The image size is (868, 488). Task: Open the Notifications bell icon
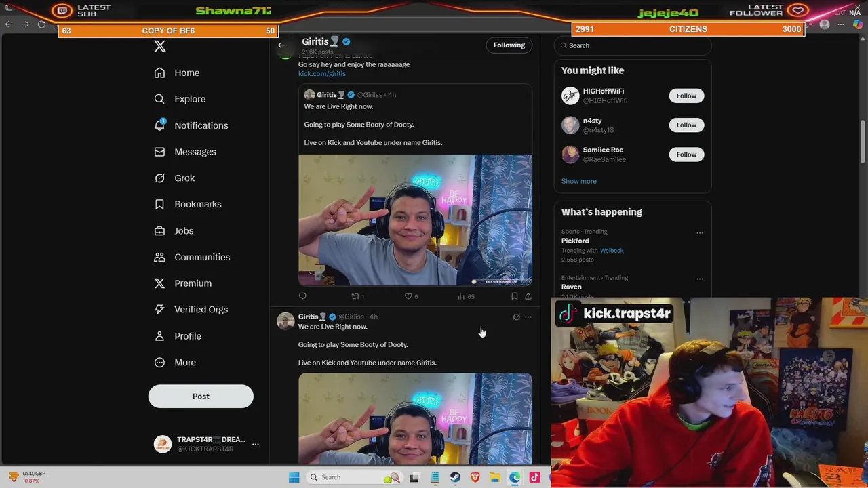tap(159, 125)
